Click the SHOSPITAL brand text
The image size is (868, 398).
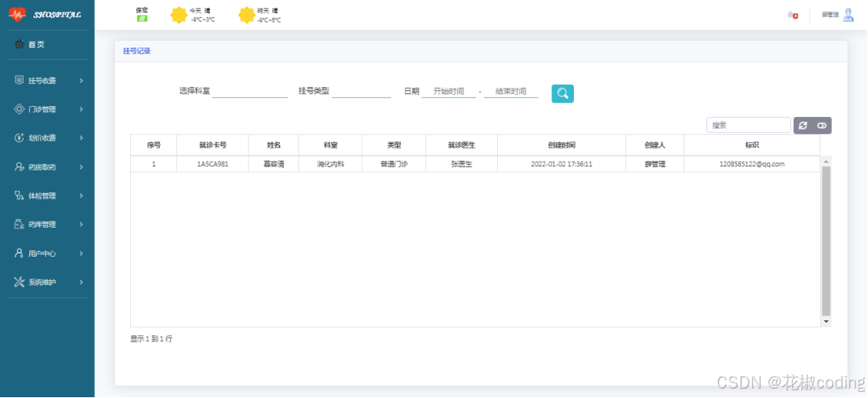[57, 15]
